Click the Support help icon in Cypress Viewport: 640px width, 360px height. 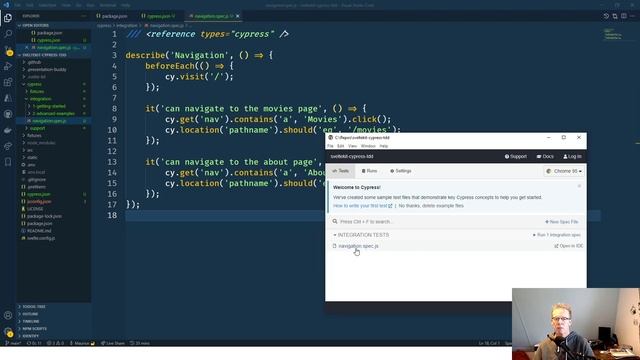[507, 156]
